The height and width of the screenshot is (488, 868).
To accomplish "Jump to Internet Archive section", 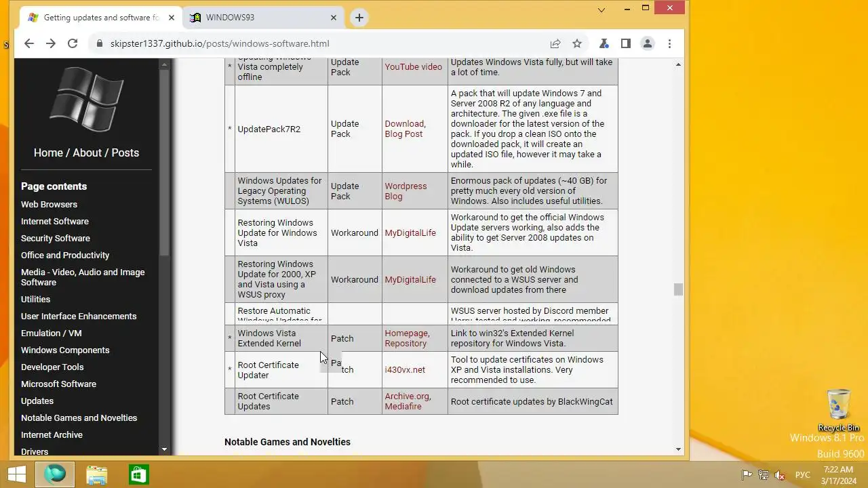I will pos(52,434).
